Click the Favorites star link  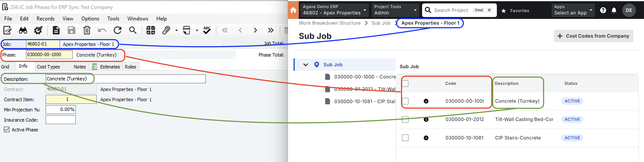515,10
